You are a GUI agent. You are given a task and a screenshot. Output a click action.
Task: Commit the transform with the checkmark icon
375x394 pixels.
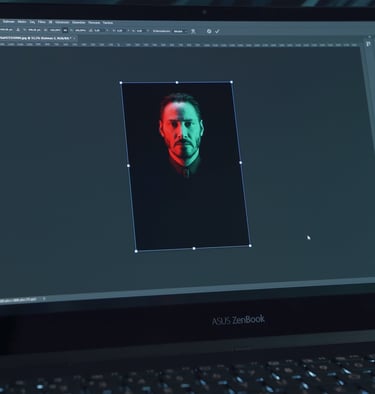pos(217,31)
